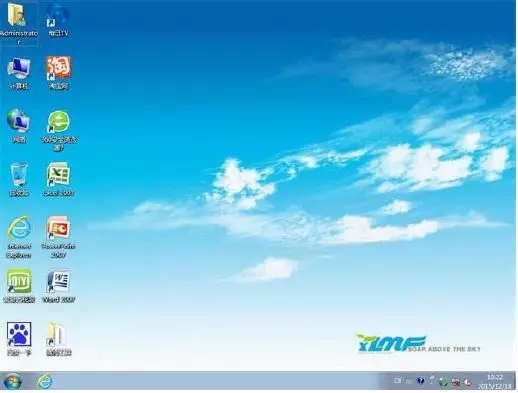The image size is (518, 393).
Task: Select the Recycle Bin icon
Action: coord(19,179)
